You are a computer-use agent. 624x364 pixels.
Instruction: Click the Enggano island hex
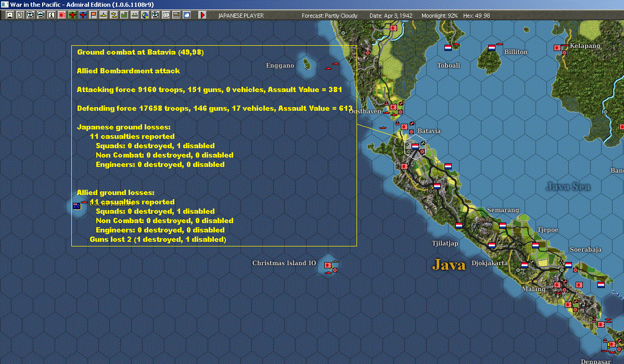tap(307, 63)
